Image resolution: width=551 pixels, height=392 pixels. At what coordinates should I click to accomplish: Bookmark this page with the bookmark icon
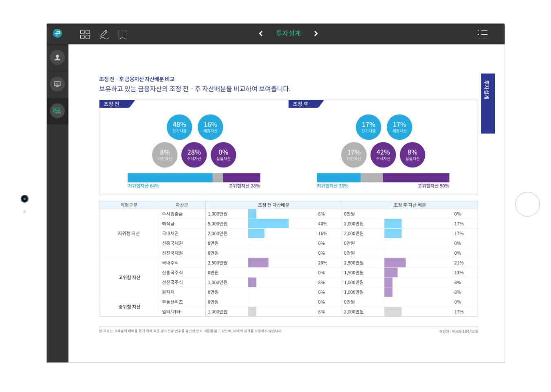tap(122, 34)
